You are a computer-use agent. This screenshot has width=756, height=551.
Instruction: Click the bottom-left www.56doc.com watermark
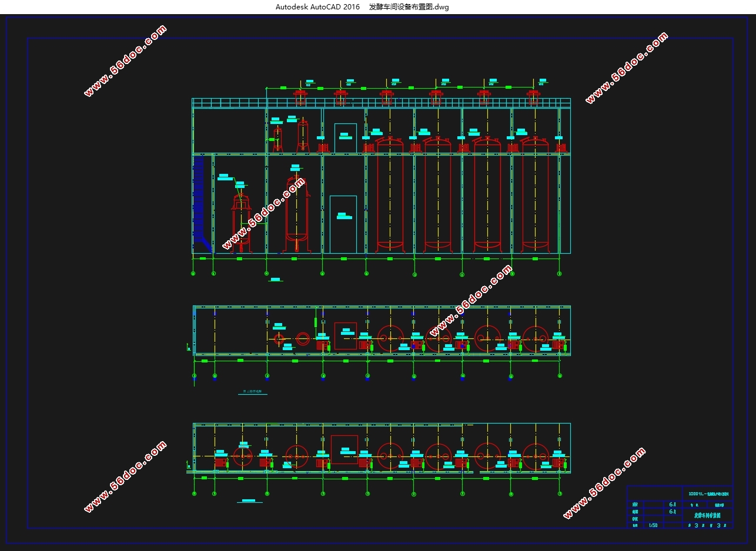click(x=125, y=476)
